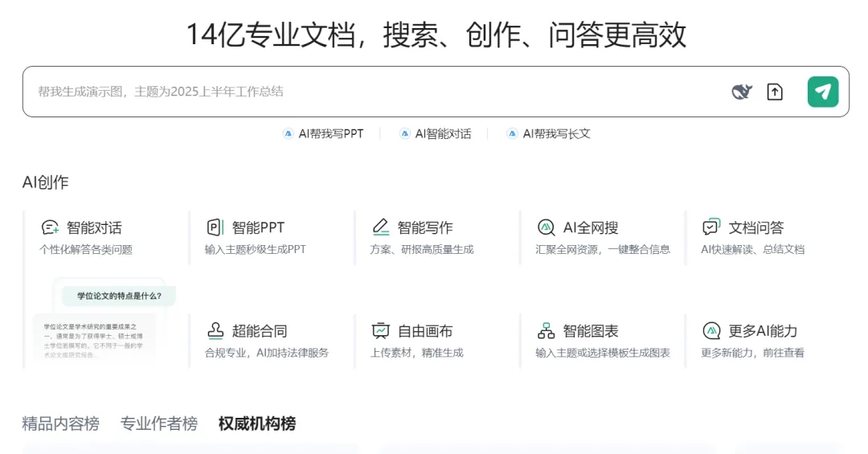
Task: Click description 更多新能力，前往查看
Action: click(x=752, y=353)
